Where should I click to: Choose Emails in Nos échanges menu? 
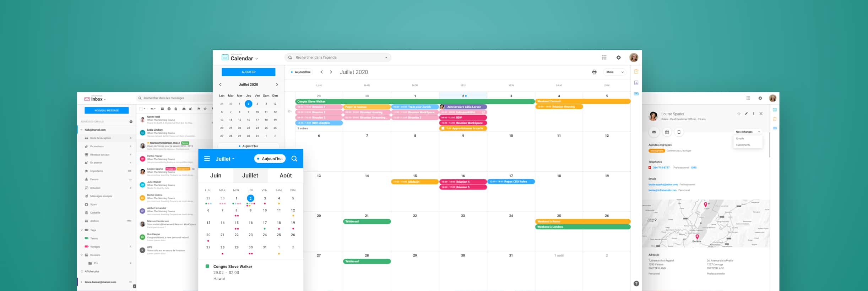click(x=740, y=138)
